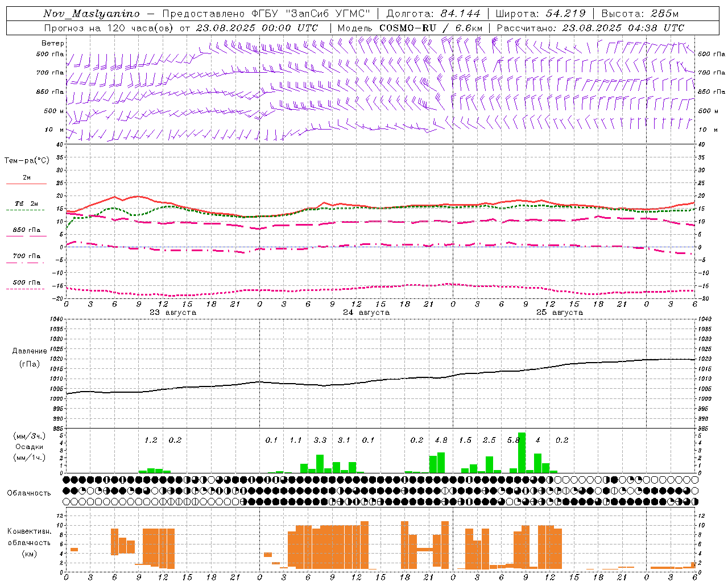728x582 pixels.
Task: Click the Рассчитано: 23.08.2025 04:38 UTC timestamp
Action: 590,28
